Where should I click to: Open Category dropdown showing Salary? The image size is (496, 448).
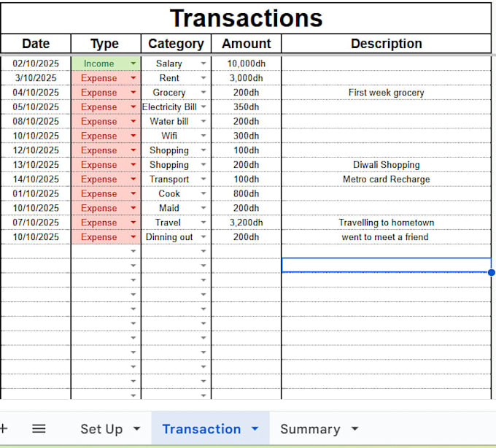click(x=204, y=63)
